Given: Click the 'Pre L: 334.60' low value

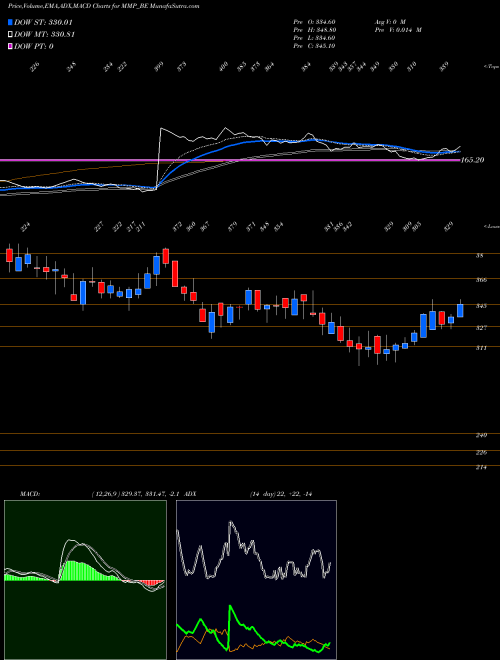Looking at the screenshot, I should click(x=314, y=38).
